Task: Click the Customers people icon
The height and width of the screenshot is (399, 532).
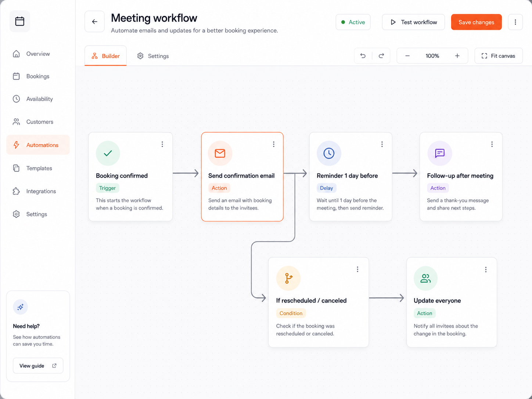Action: (16, 122)
